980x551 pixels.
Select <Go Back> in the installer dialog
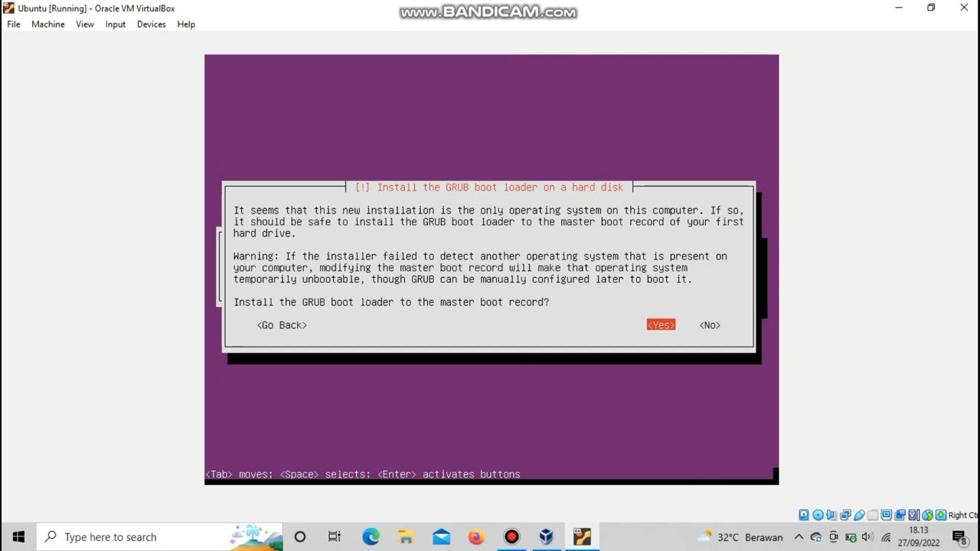(282, 325)
